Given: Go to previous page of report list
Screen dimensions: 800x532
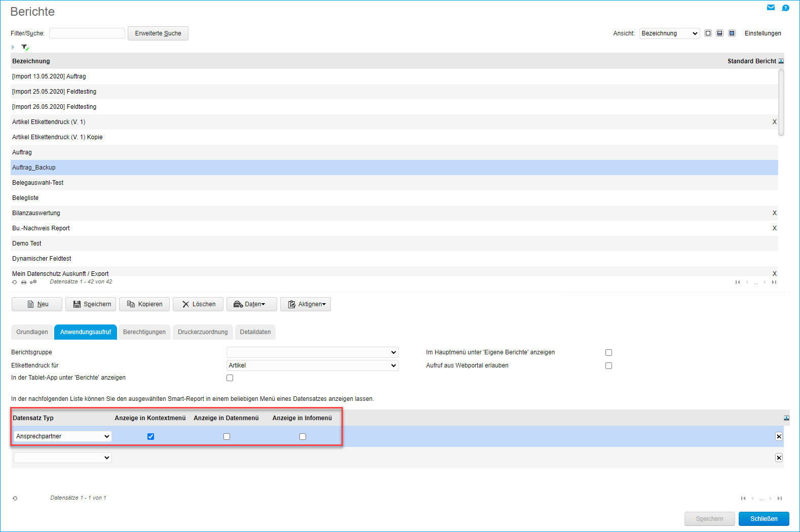Looking at the screenshot, I should pyautogui.click(x=747, y=282).
